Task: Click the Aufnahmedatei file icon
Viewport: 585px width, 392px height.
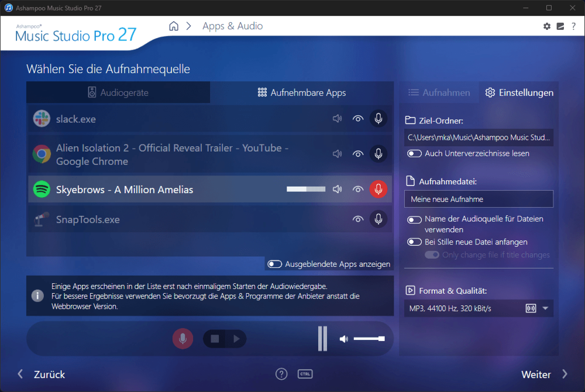Action: pos(410,181)
